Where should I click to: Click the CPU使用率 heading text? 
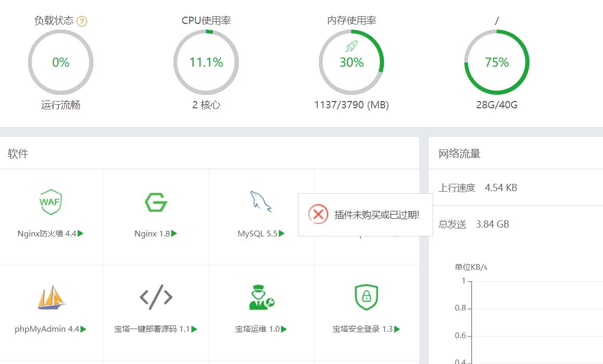tap(206, 21)
